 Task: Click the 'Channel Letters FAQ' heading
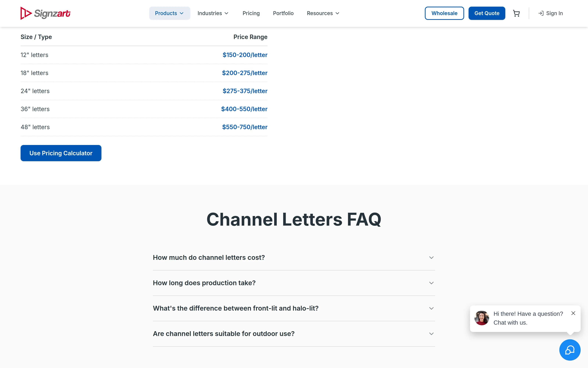point(294,219)
